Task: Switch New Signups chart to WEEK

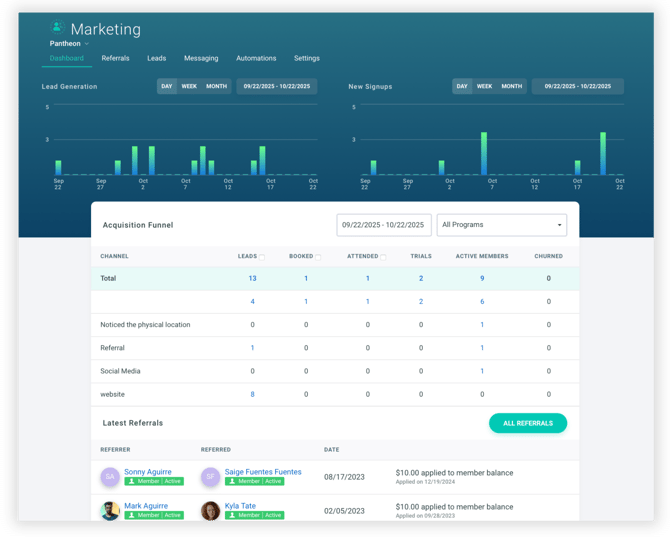Action: click(x=484, y=87)
